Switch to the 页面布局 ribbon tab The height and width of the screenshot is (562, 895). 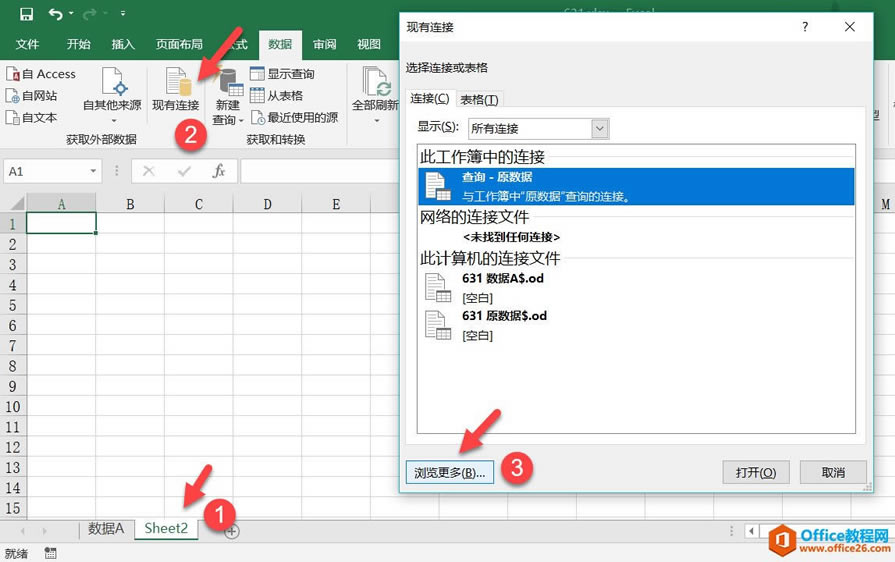coord(179,44)
